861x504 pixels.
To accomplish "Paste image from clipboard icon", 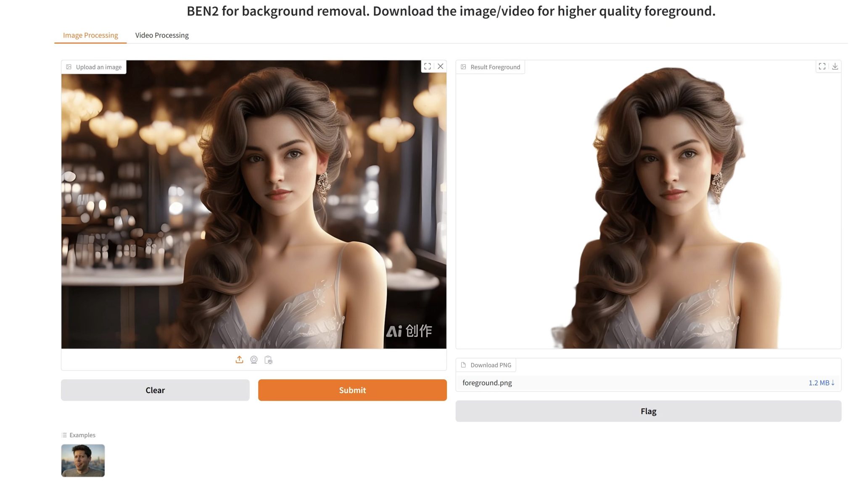I will 268,360.
